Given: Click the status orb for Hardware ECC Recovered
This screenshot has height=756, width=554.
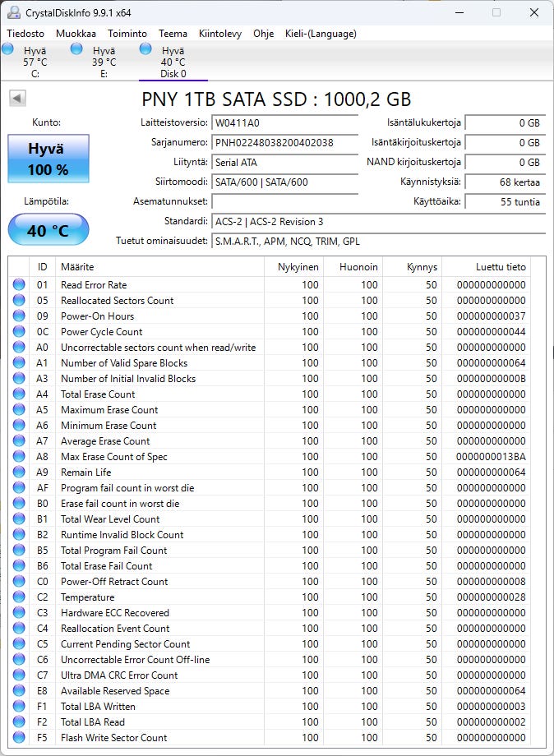Looking at the screenshot, I should click(19, 613).
